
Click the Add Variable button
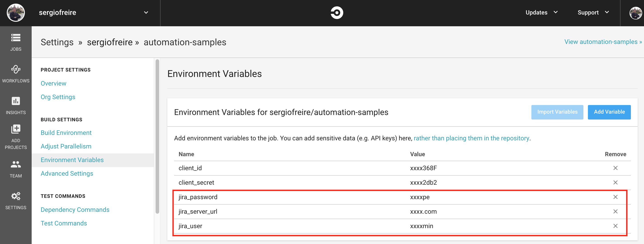click(609, 112)
